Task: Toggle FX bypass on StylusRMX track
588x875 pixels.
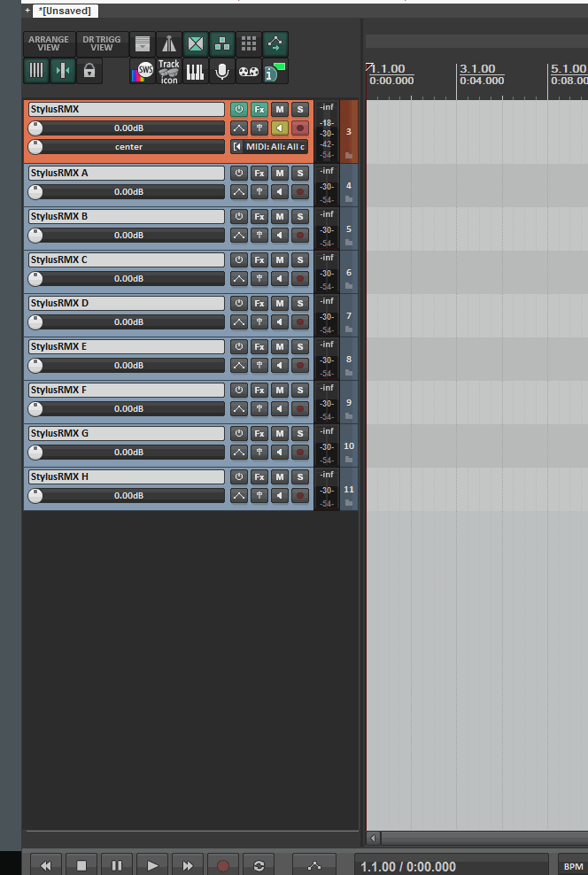Action: (239, 110)
